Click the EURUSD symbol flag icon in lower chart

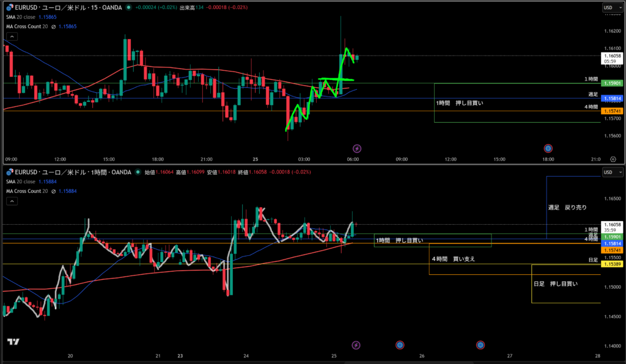click(x=10, y=172)
